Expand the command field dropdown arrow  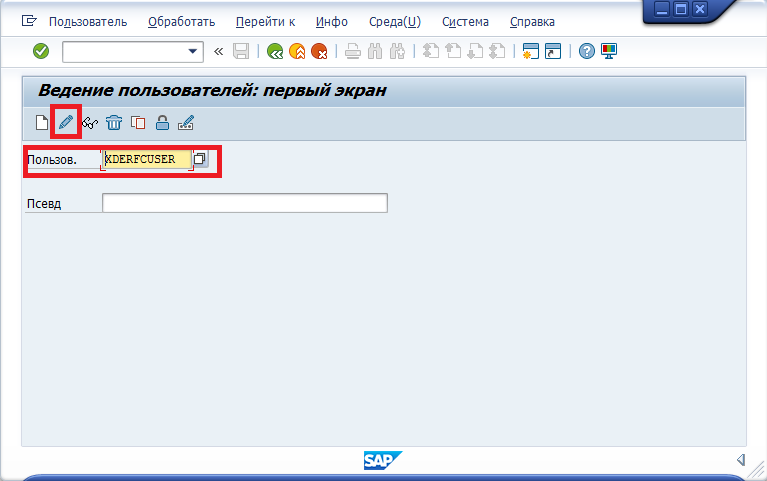194,51
